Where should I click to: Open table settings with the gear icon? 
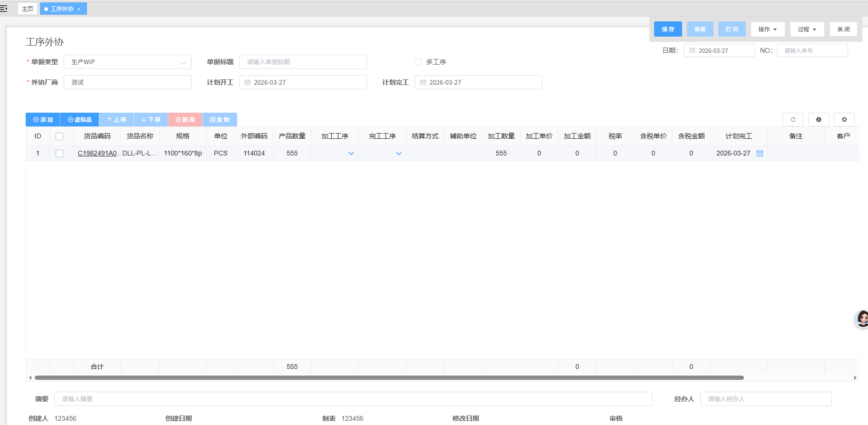pyautogui.click(x=844, y=120)
